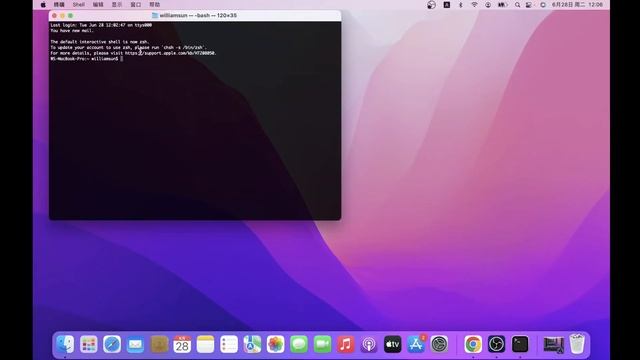Open Spotlight search in menu bar

pyautogui.click(x=517, y=4)
